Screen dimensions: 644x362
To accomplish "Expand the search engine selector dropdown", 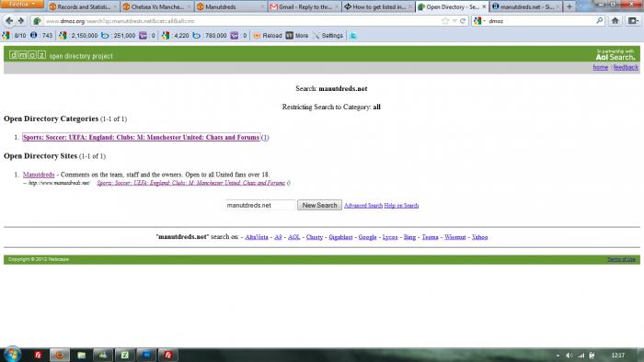I will pos(479,20).
